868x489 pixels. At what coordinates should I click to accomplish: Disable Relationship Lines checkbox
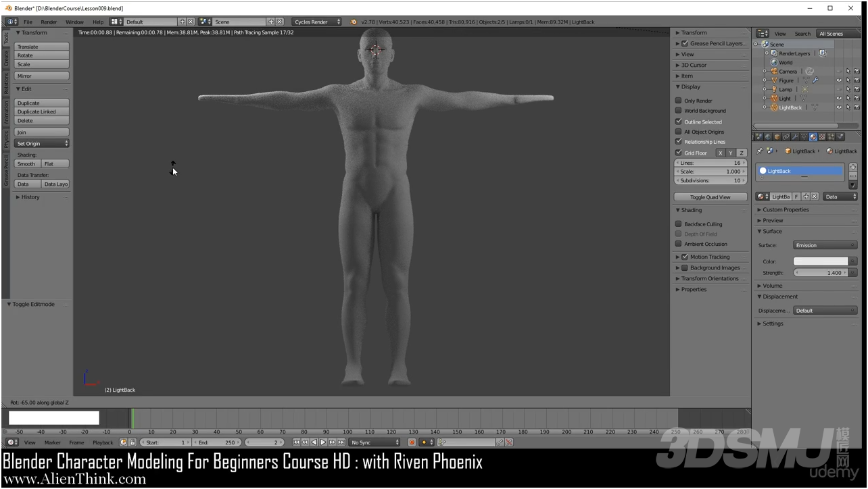pos(678,142)
